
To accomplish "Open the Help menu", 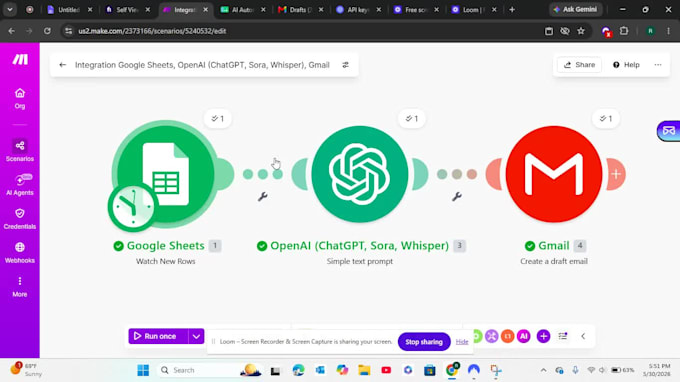I will [x=626, y=65].
